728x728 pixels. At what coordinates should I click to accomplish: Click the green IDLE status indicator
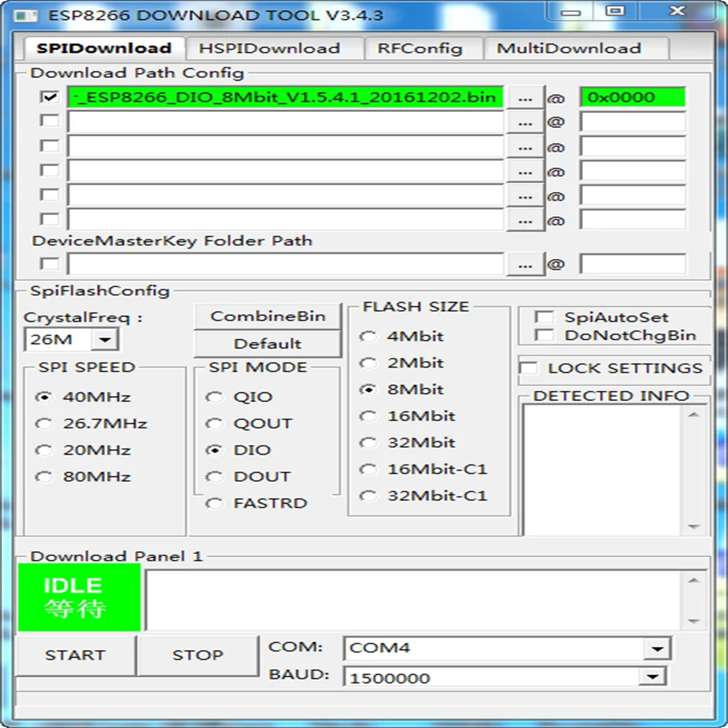click(79, 597)
